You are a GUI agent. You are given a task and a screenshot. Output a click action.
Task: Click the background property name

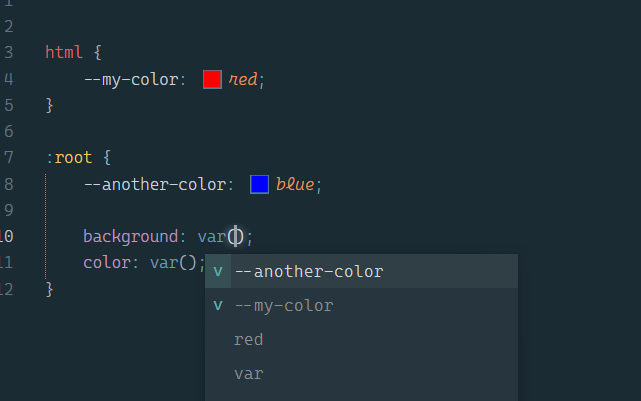tap(129, 237)
